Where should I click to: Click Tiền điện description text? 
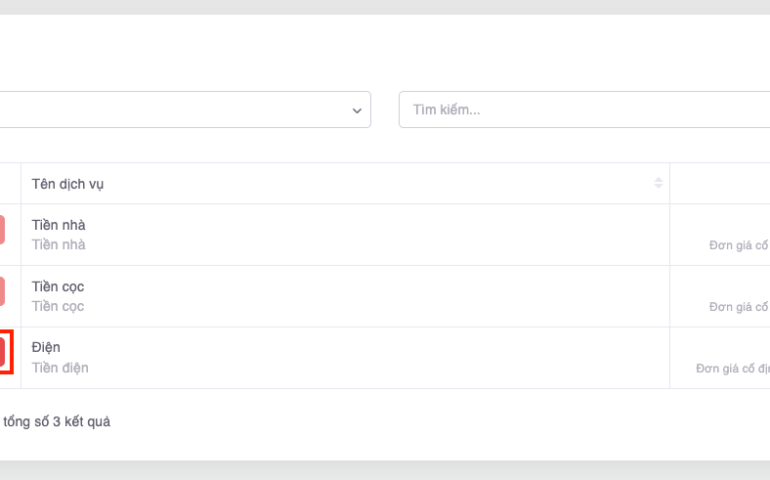tap(60, 368)
